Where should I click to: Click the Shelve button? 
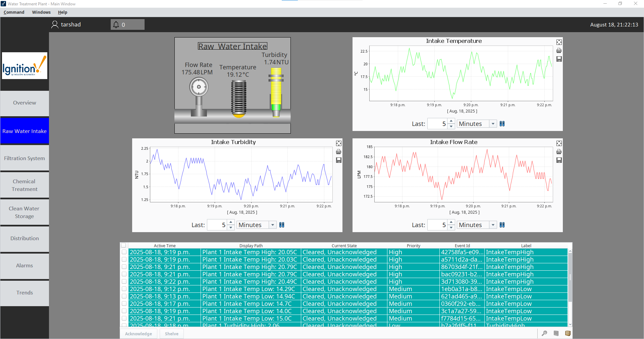point(172,334)
